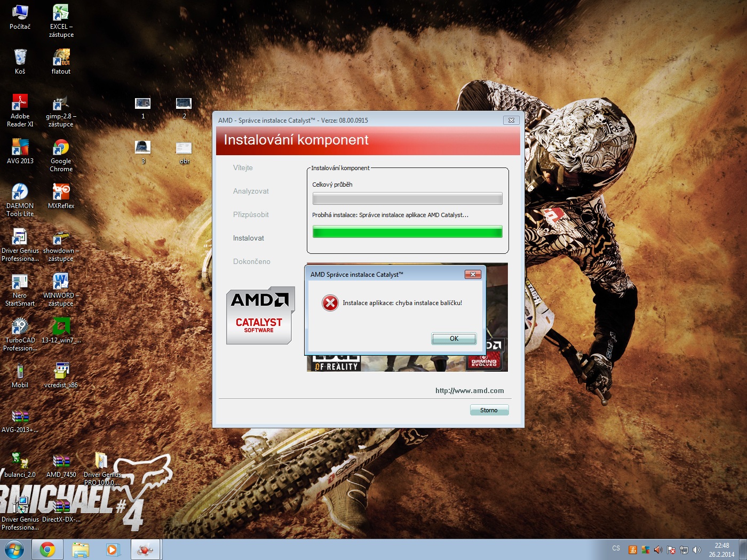The width and height of the screenshot is (747, 560).
Task: Click the Celkový průběh progress bar
Action: pos(407,199)
